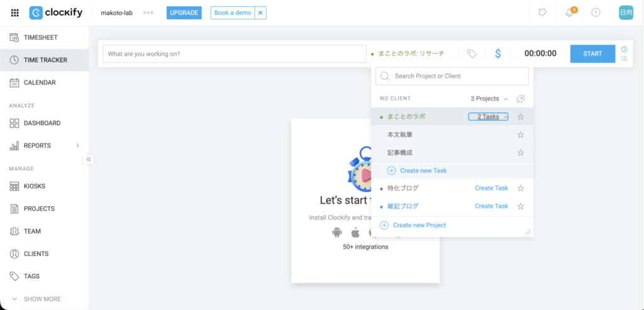This screenshot has width=644, height=310.
Task: Switch to timer mode clock icon
Action: [x=624, y=49]
